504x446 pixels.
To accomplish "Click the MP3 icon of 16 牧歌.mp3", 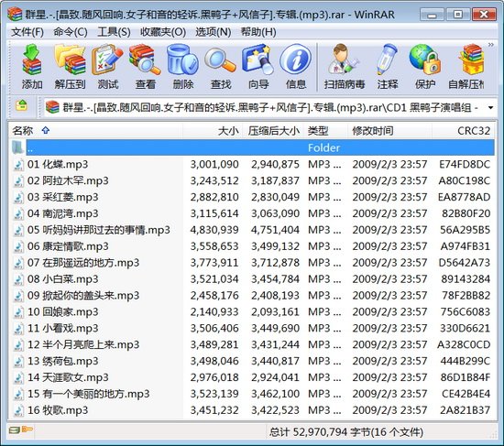I will coord(18,410).
